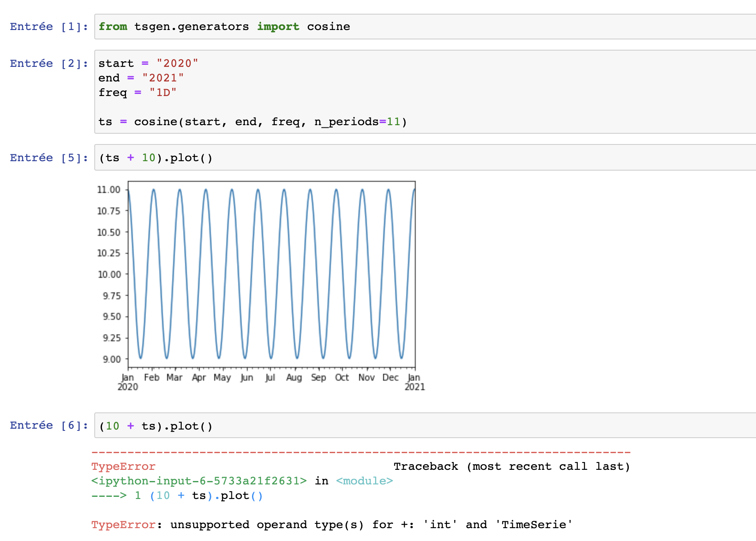Click the Entrée [1] prompt label

point(49,27)
